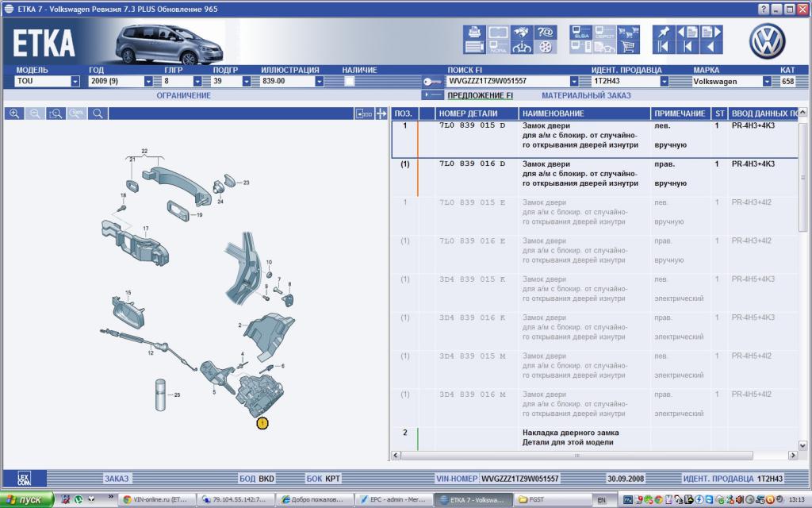
Task: Reset illustration zoom to 100%
Action: pyautogui.click(x=77, y=114)
